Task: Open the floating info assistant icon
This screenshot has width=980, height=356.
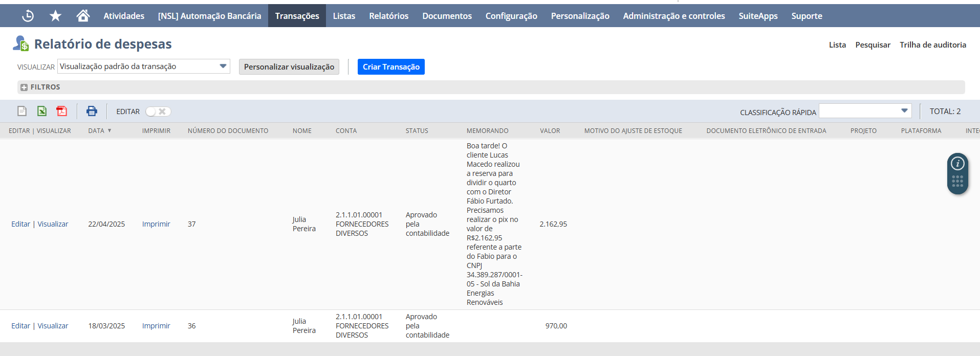Action: tap(957, 164)
